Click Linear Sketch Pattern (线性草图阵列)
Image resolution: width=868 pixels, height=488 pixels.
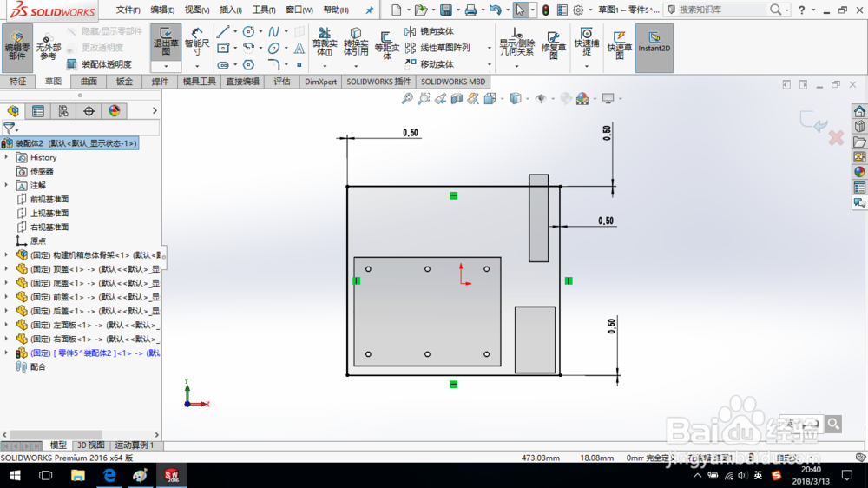point(437,48)
